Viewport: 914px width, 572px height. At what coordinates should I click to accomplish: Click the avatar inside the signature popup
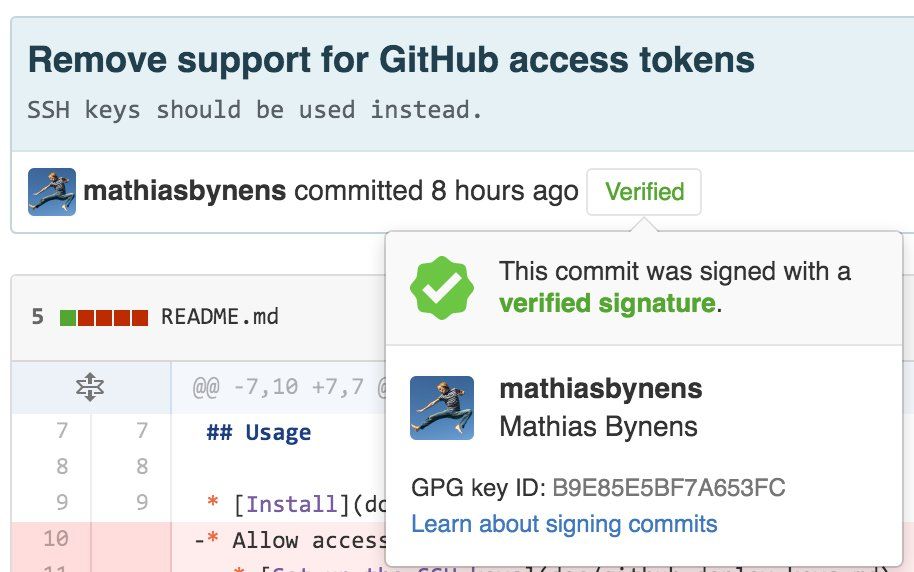(x=442, y=408)
